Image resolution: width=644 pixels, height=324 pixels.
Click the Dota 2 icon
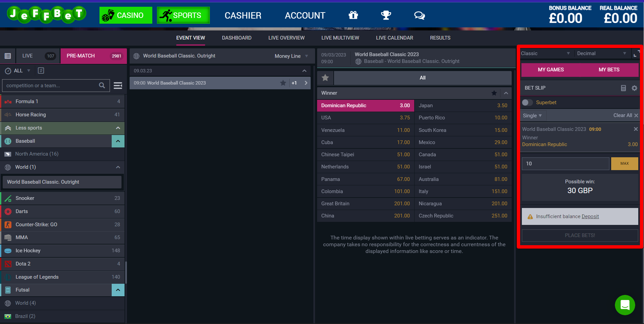click(x=8, y=264)
